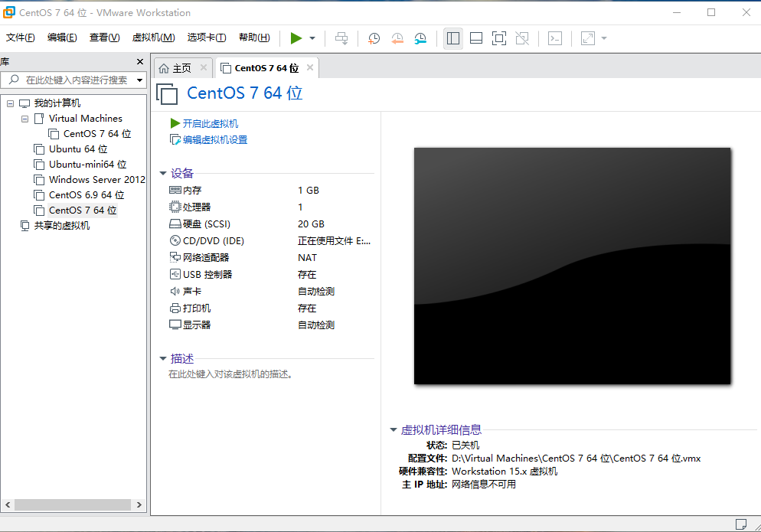Click the green power-on play toolbar button
The height and width of the screenshot is (532, 761).
pos(296,38)
